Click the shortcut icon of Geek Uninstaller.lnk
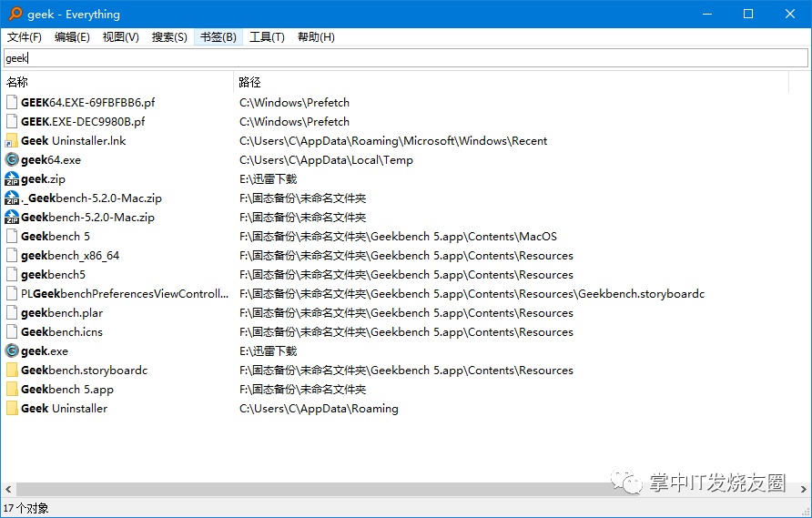Screen dimensions: 812x518 (x=12, y=141)
